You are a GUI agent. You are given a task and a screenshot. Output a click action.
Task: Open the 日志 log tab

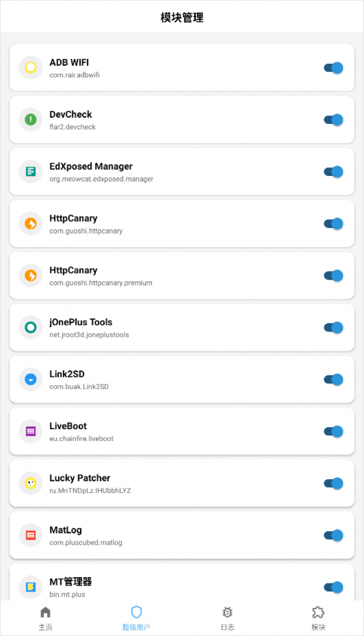click(227, 618)
